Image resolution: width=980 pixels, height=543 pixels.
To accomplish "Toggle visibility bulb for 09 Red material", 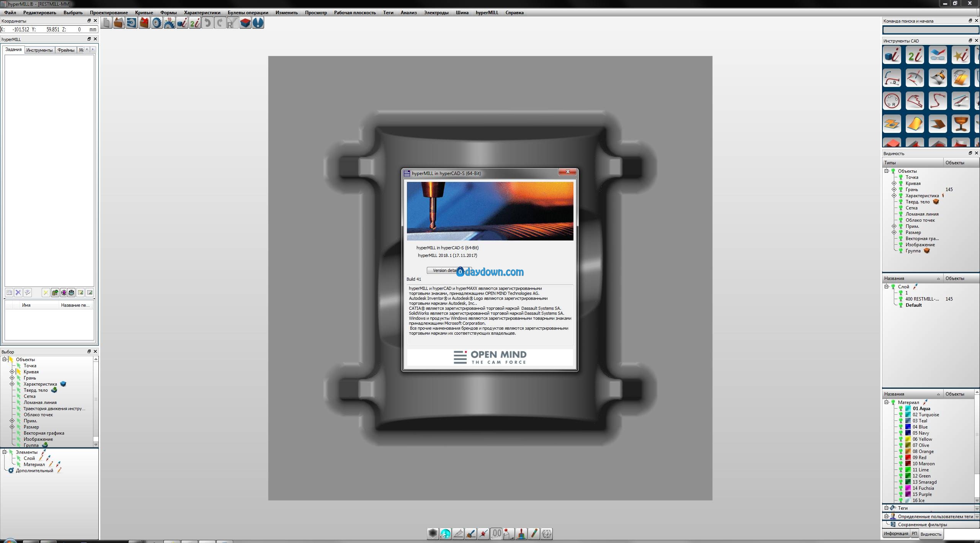I will pos(901,458).
